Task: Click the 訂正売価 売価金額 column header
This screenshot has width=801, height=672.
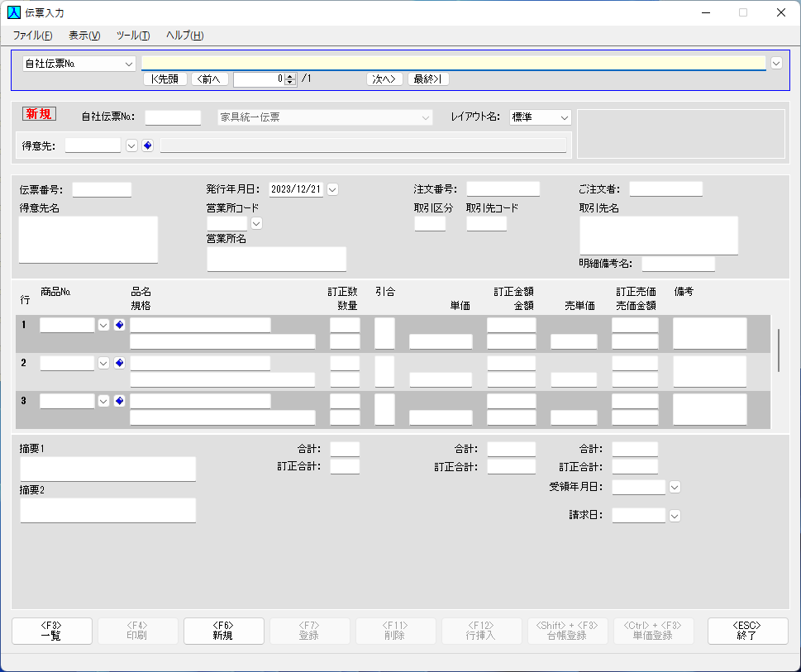Action: tap(636, 298)
